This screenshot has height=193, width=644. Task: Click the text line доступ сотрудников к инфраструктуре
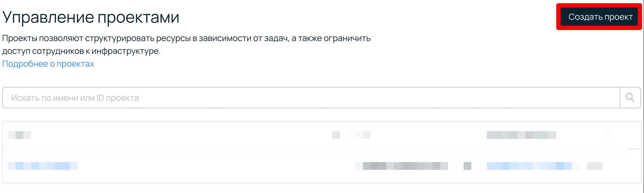coord(81,51)
